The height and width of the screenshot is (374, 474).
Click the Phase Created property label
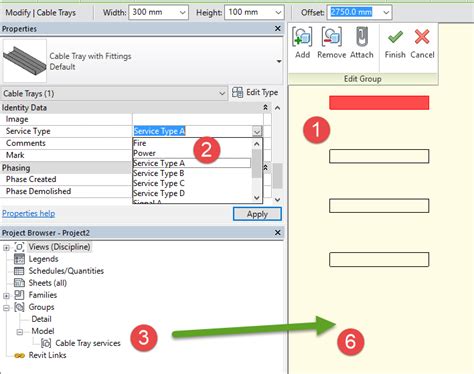coord(31,179)
